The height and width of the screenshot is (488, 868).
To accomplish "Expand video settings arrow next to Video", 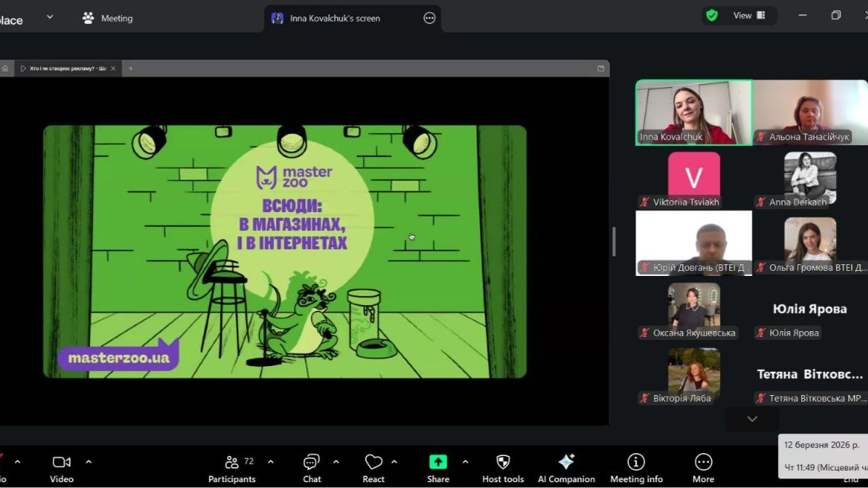I will pos(89,462).
